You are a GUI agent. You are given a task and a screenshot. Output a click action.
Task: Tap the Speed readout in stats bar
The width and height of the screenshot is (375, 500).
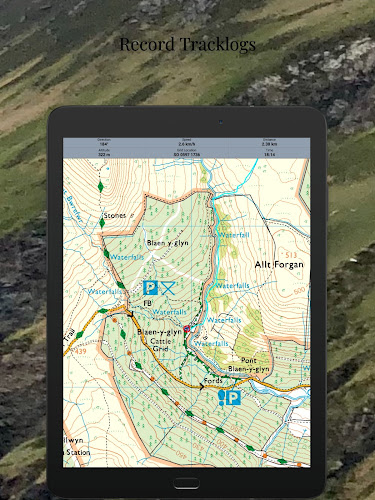click(187, 142)
